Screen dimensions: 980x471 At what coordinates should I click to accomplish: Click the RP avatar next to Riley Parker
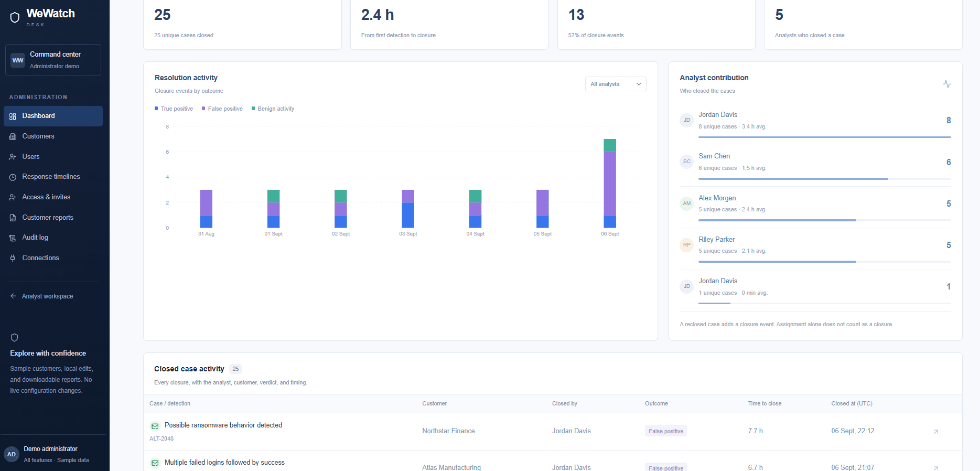pos(687,245)
